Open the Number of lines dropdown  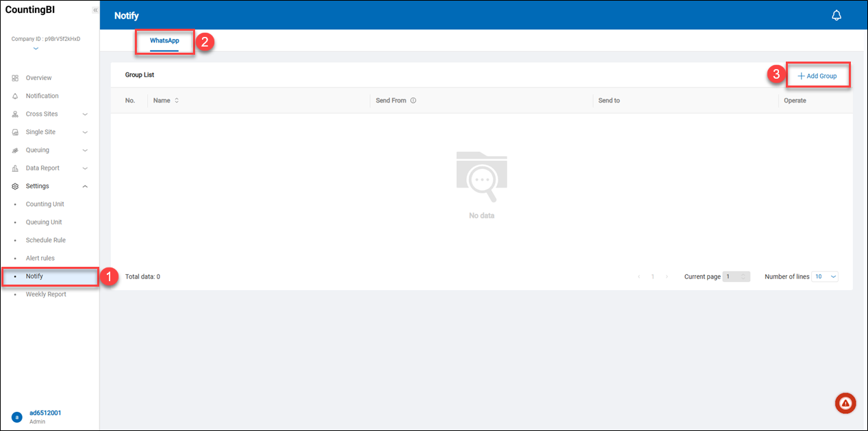[x=825, y=276]
